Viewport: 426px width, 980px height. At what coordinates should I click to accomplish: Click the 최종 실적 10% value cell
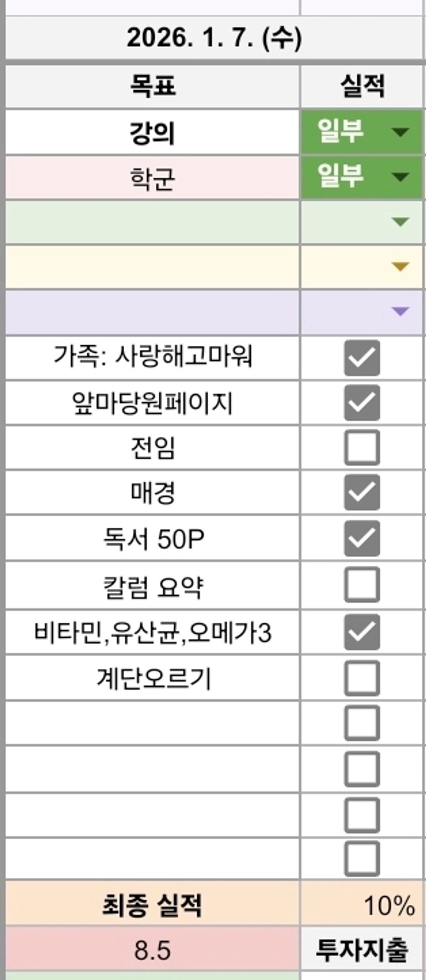coord(362,905)
